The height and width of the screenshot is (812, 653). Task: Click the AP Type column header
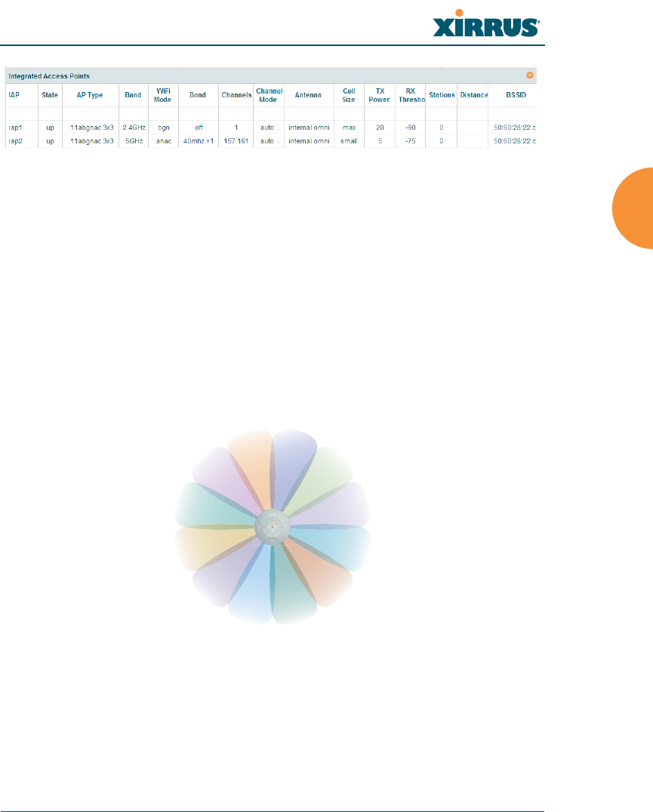pos(90,95)
